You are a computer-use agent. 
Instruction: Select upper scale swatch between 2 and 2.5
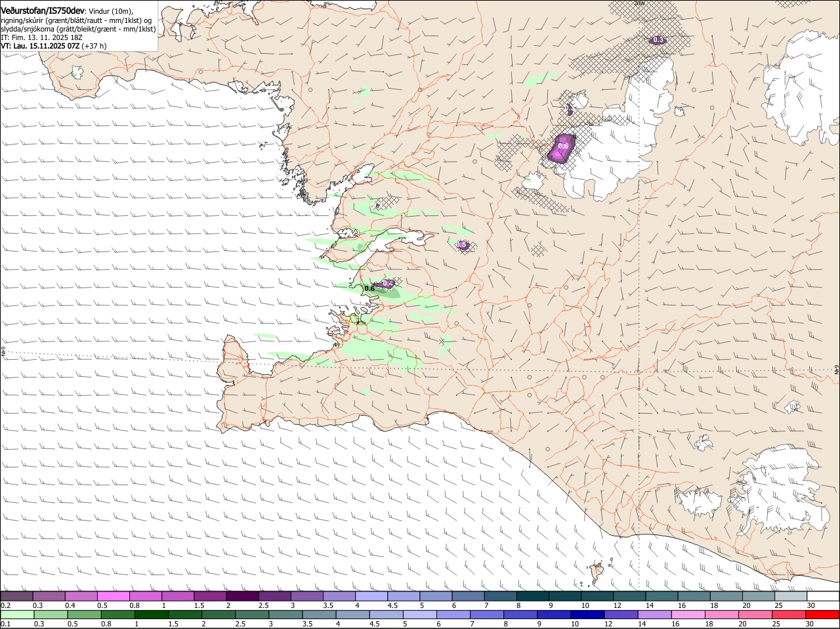243,596
